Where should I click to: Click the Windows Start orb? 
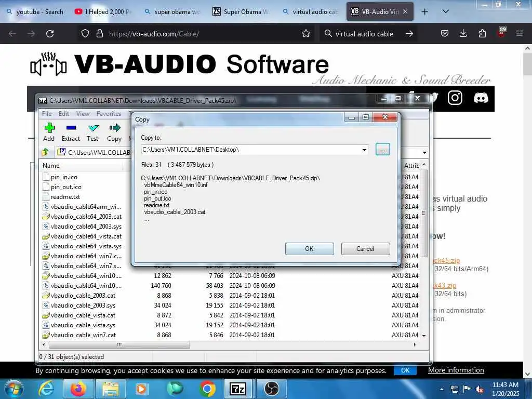[x=14, y=389]
